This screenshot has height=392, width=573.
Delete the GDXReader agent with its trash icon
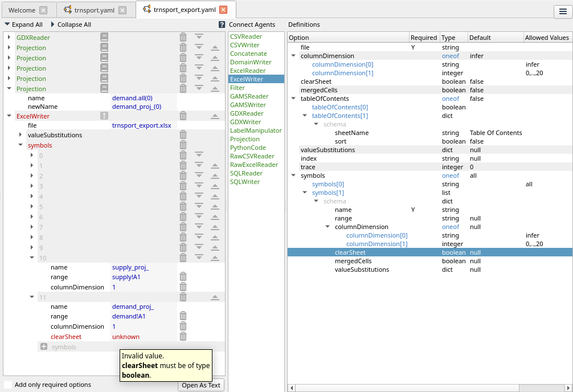[183, 38]
